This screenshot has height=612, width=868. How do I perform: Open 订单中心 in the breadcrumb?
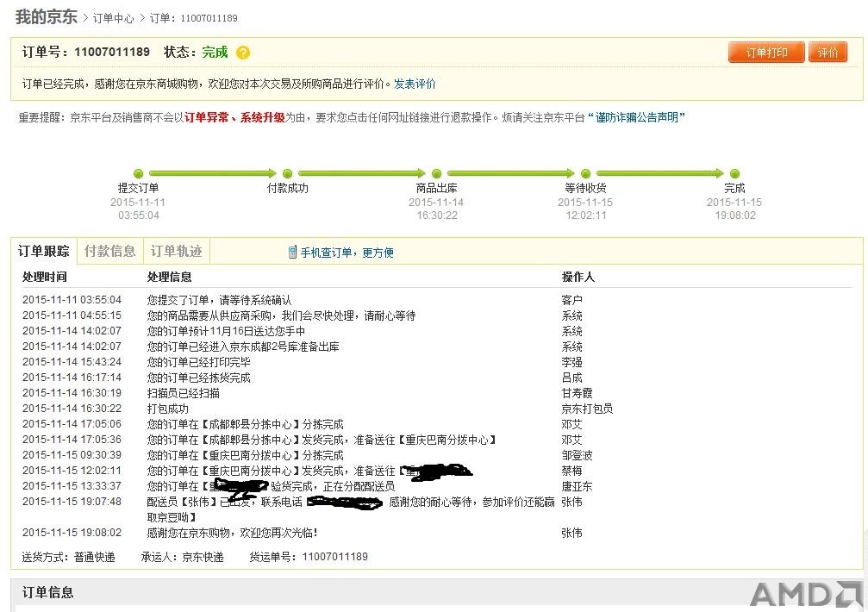click(113, 18)
